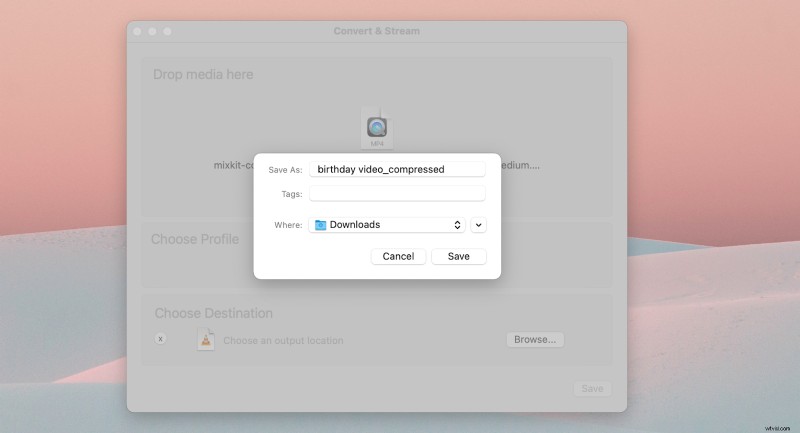Click the 'Choose Destination' heading
Viewport: 800px width, 433px height.
click(x=214, y=313)
